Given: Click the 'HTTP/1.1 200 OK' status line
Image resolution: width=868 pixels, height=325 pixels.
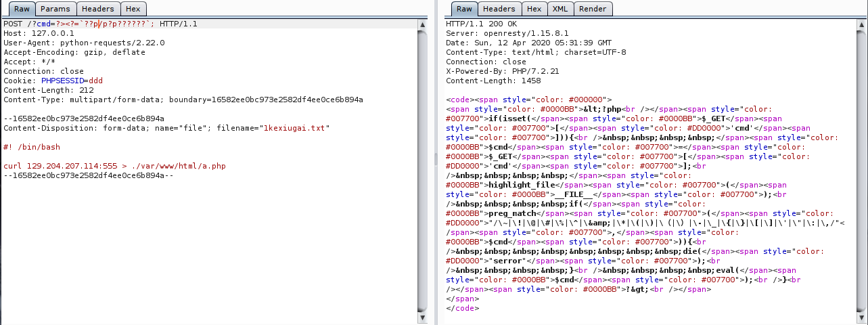Looking at the screenshot, I should [x=480, y=24].
